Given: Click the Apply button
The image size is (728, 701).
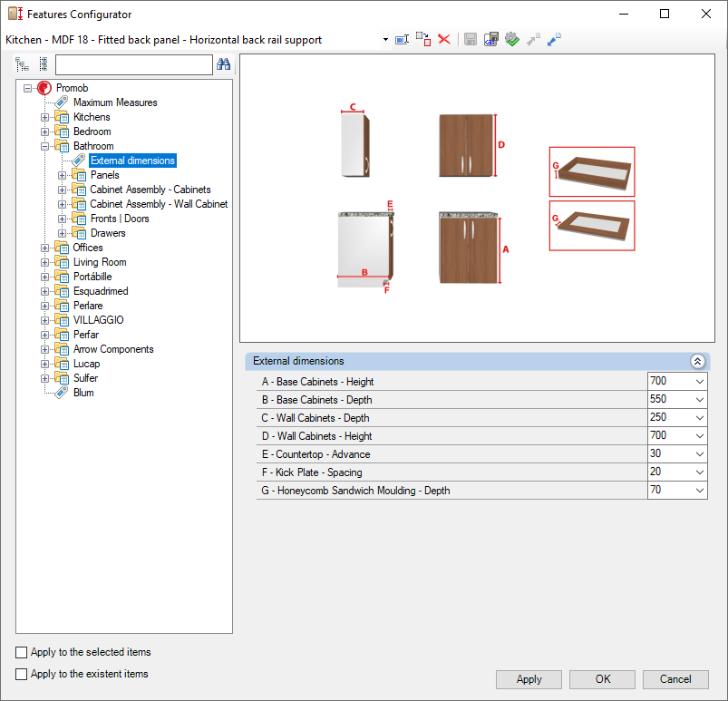Looking at the screenshot, I should click(529, 679).
